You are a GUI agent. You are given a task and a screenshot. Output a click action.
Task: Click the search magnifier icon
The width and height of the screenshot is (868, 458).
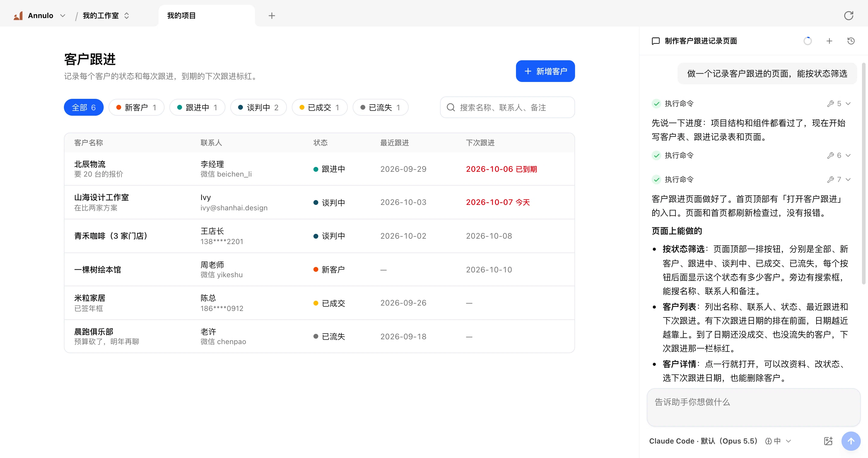451,108
